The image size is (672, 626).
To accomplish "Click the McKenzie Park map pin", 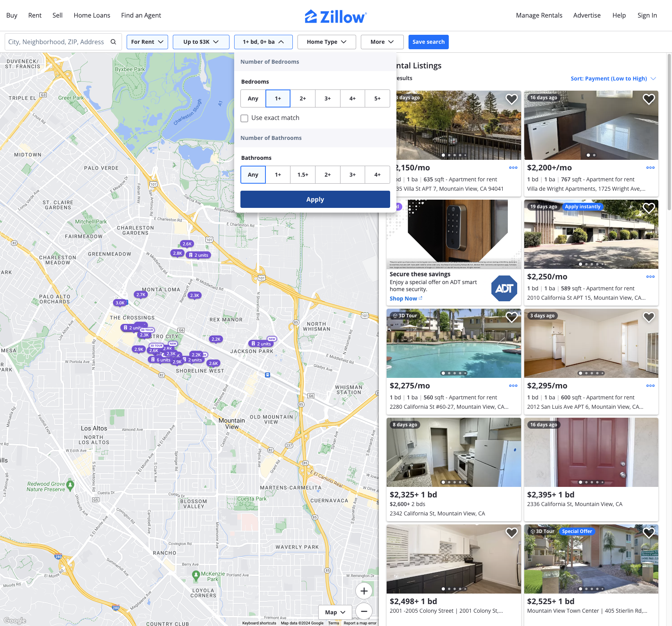I will point(196,575).
